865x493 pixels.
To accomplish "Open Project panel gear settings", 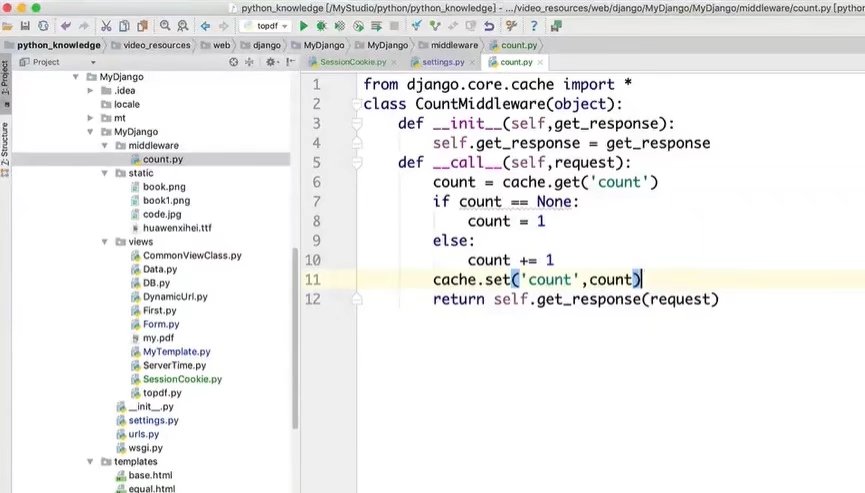I will pyautogui.click(x=271, y=62).
